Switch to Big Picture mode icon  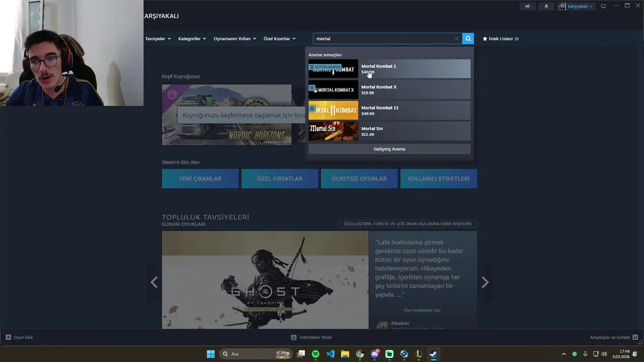click(x=603, y=6)
